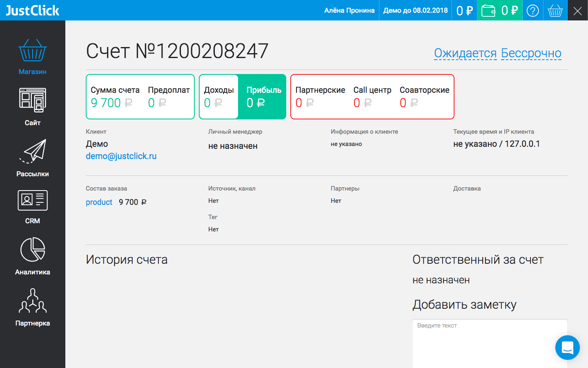Click the wallet balance icon

coord(488,10)
